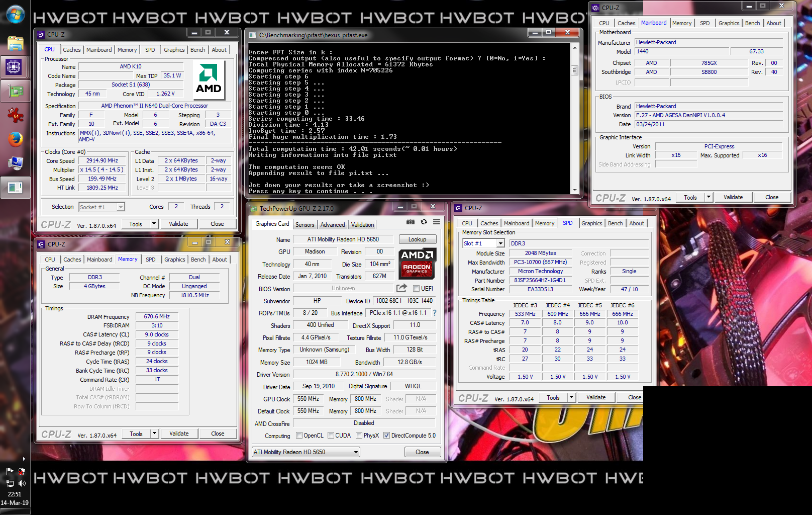
Task: Click the Show Desktop strip below the clock
Action: [x=15, y=511]
